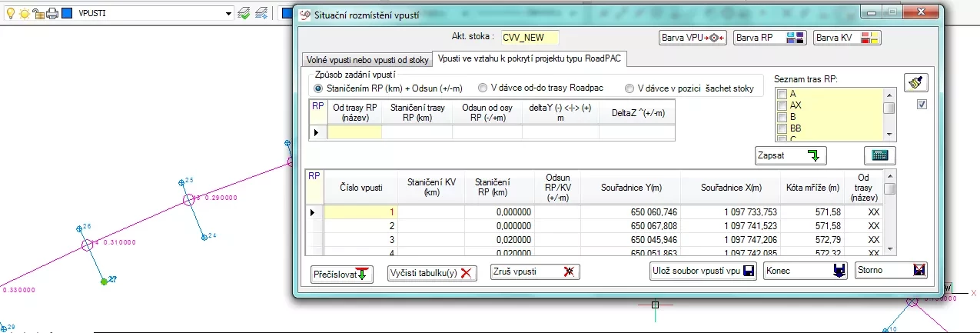Image resolution: width=980 pixels, height=333 pixels.
Task: Click the sun freeze/thaw layer icon
Action: pyautogui.click(x=24, y=13)
